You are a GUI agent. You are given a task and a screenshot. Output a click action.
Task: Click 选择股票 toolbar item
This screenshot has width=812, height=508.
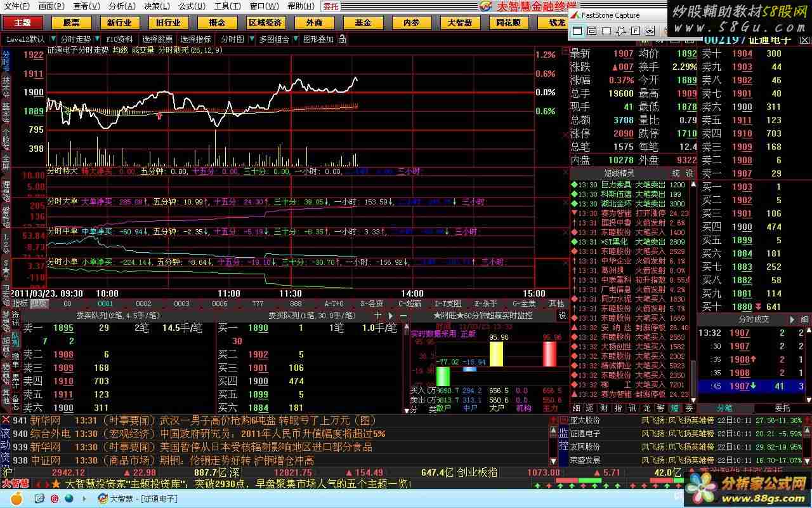pos(157,39)
